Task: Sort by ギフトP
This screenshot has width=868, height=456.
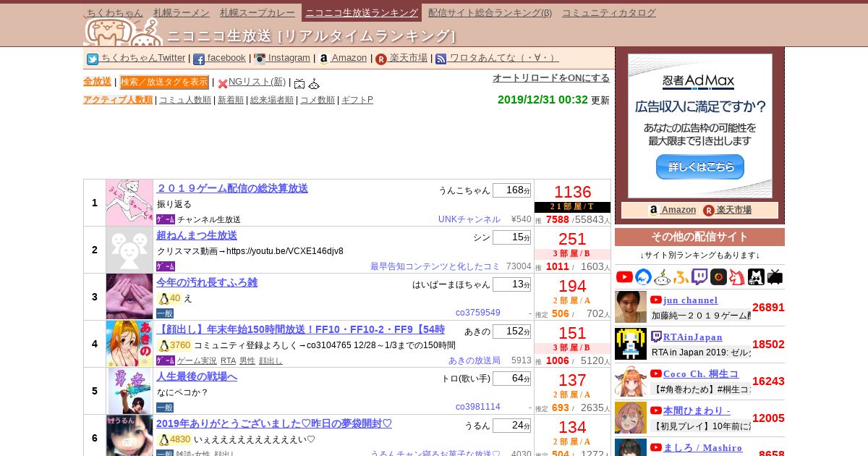Action: 357,100
